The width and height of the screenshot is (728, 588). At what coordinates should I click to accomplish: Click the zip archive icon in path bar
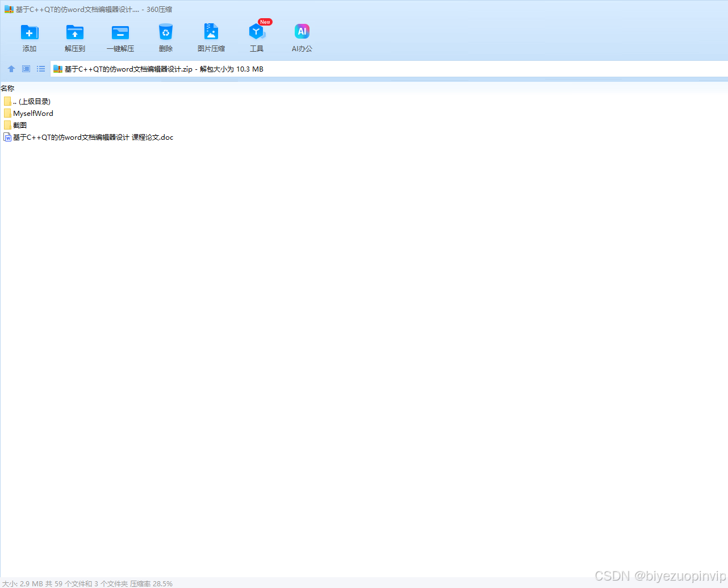click(57, 69)
